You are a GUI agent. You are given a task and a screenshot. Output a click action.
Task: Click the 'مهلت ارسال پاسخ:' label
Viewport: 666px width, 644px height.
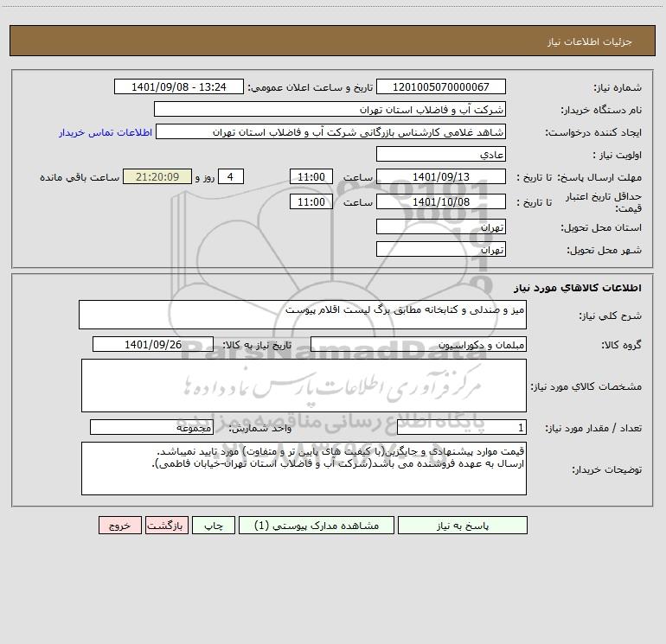coord(599,177)
